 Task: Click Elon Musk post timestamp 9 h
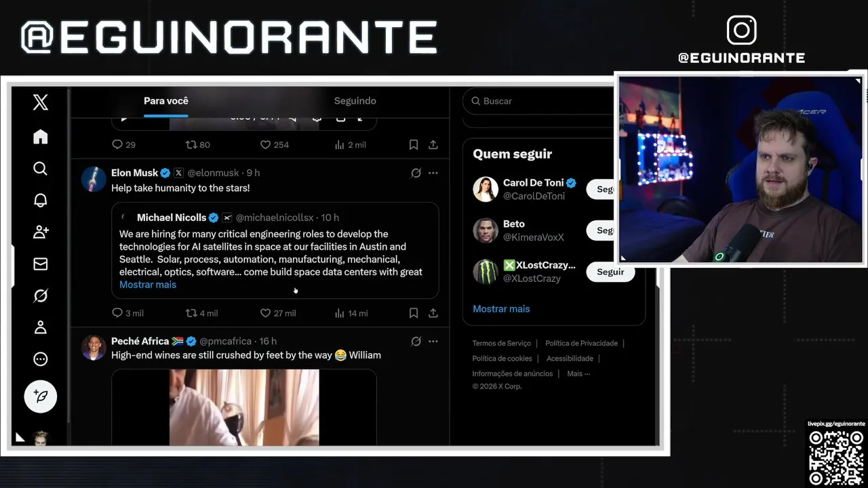coord(253,173)
